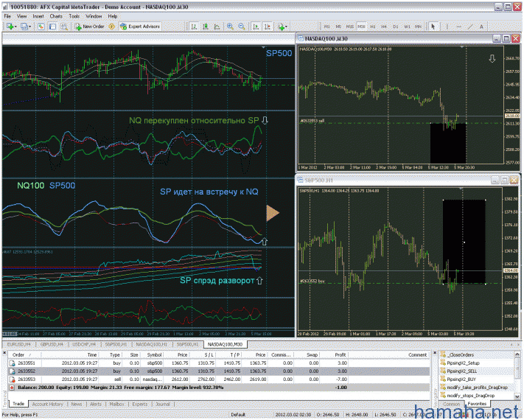Zoom out on the chart

point(242,27)
